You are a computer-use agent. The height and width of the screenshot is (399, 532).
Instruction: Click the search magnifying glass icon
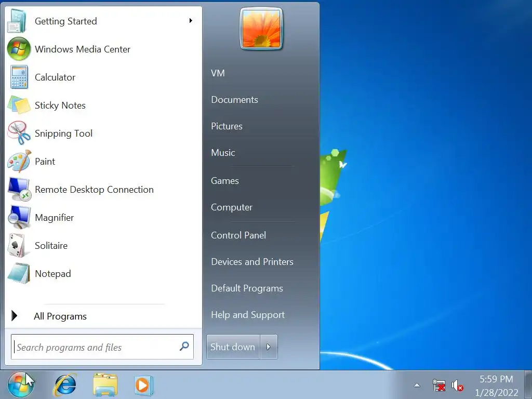184,347
